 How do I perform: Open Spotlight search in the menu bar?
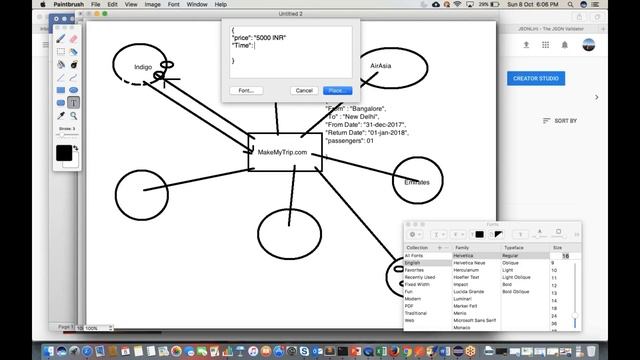coord(570,4)
